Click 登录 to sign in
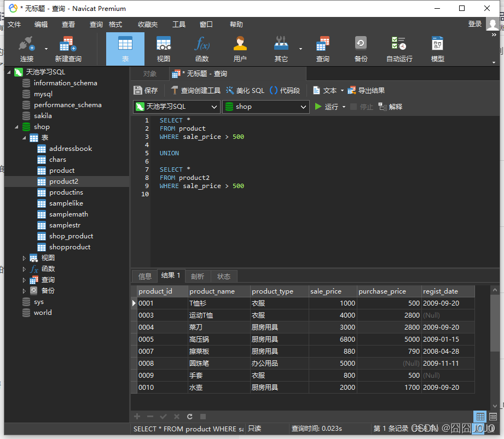504x439 pixels. click(x=475, y=24)
